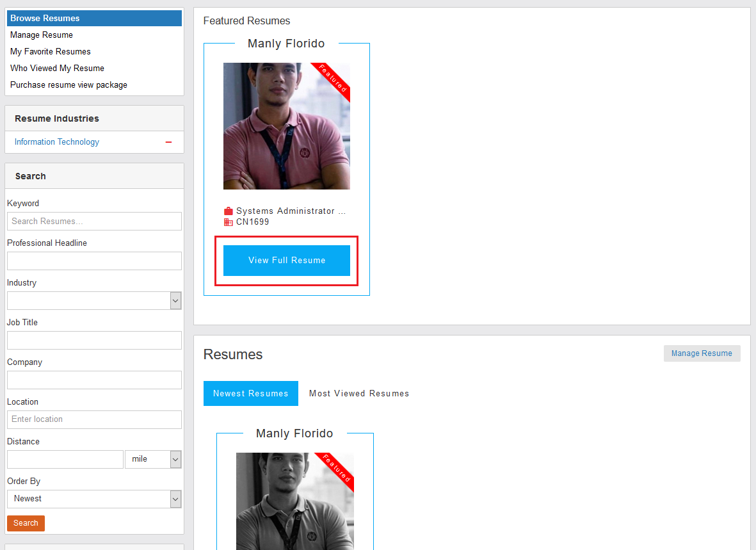756x550 pixels.
Task: Open Who Viewed My Resume
Action: [x=57, y=69]
